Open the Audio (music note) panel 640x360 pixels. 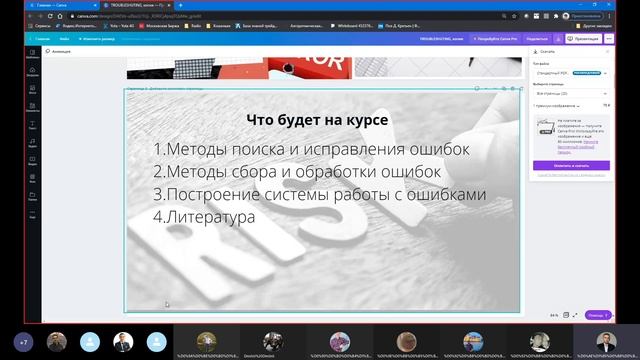pyautogui.click(x=33, y=143)
